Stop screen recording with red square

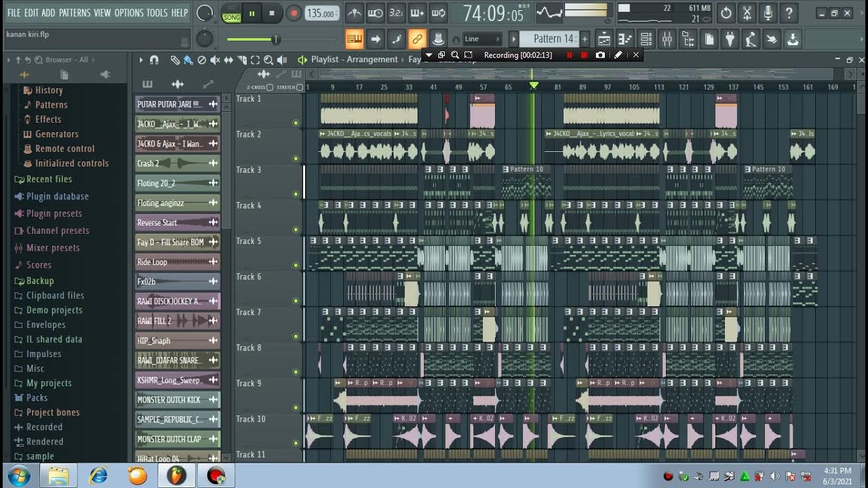coord(584,55)
